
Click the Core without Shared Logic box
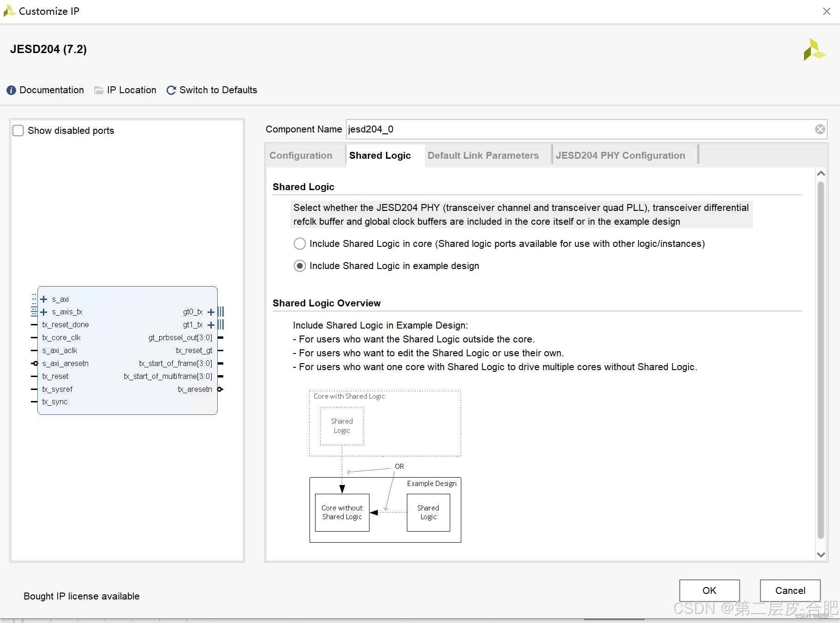click(342, 513)
